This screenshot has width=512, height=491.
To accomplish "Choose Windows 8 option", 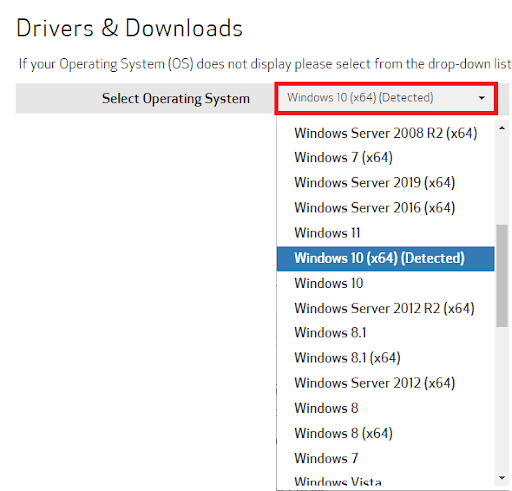I will coord(386,408).
